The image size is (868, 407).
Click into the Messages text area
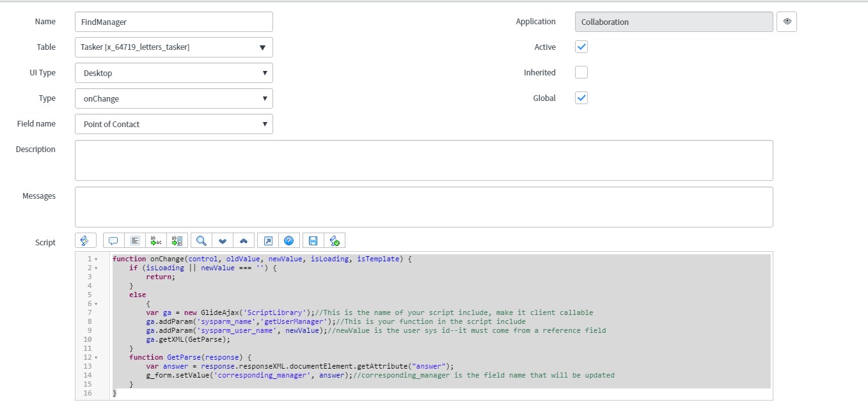click(424, 207)
